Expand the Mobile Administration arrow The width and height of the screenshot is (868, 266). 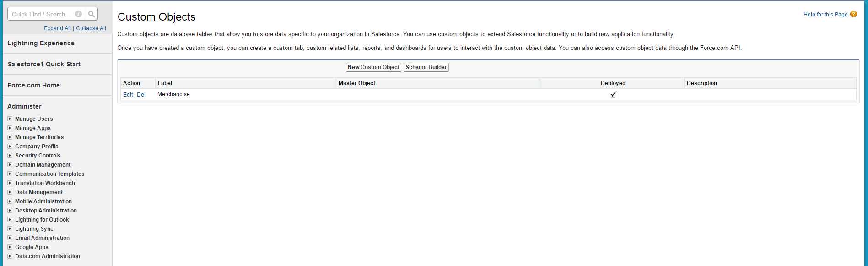(10, 201)
